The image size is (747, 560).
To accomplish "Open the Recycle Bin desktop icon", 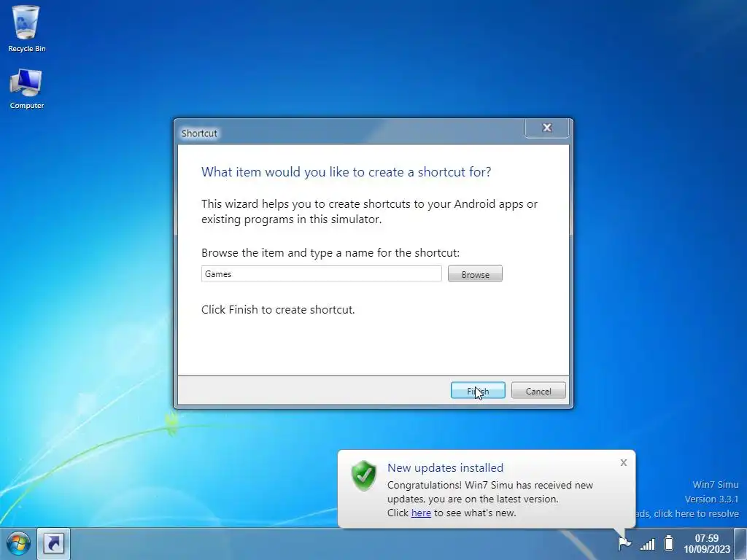I will [x=27, y=28].
